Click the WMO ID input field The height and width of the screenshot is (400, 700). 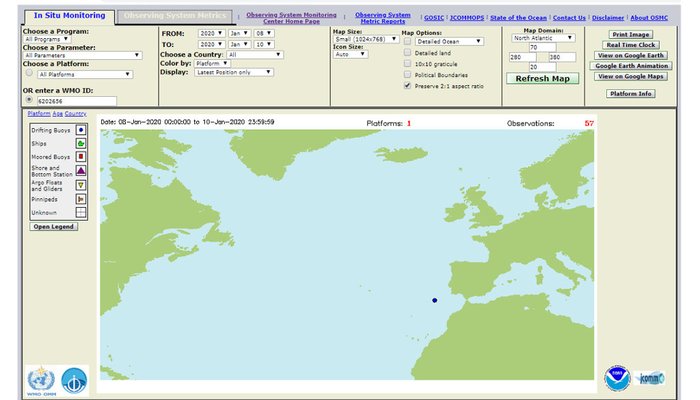[x=75, y=101]
